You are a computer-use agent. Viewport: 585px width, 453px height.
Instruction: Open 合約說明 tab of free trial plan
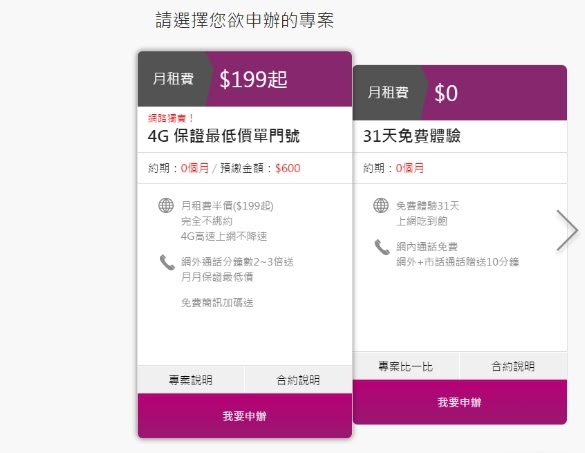(x=513, y=366)
